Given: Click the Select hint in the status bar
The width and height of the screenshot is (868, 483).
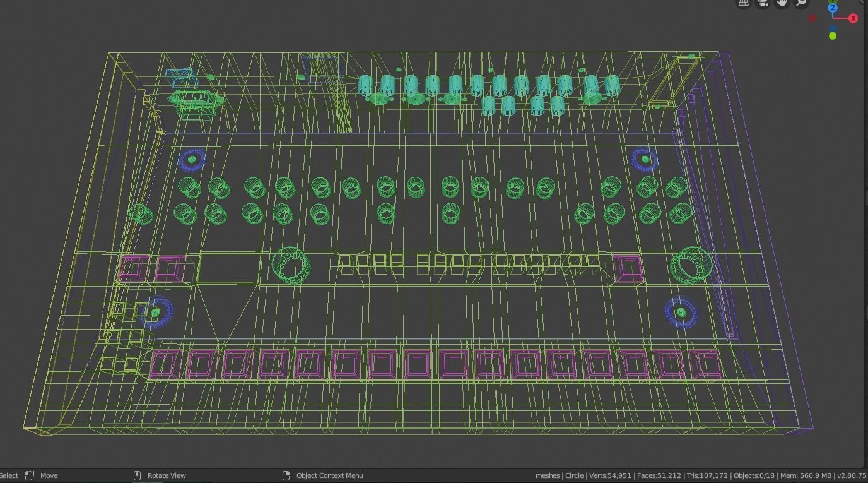Looking at the screenshot, I should [9, 475].
